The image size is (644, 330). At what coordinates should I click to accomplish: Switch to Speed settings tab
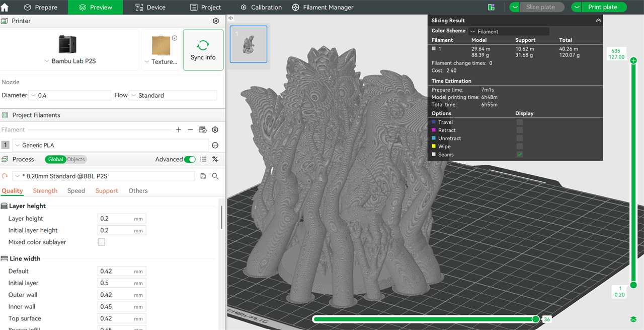[76, 191]
